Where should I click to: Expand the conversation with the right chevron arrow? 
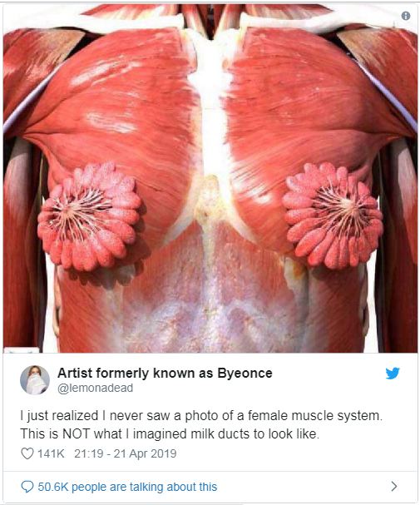(x=394, y=487)
